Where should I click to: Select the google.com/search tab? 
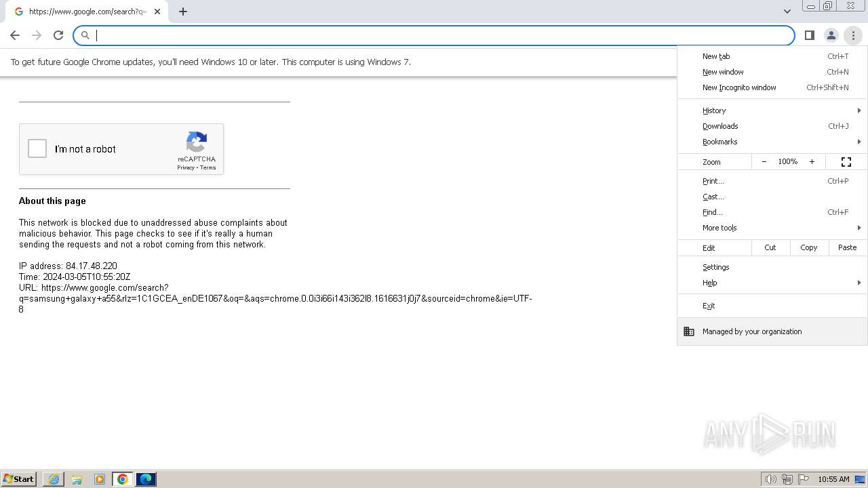86,12
